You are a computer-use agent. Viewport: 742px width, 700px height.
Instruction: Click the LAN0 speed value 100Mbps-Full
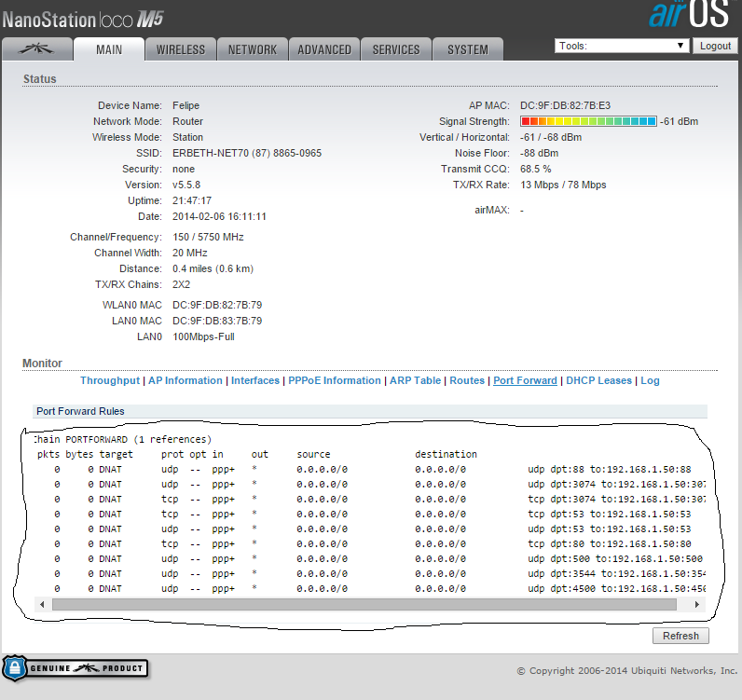tap(203, 336)
